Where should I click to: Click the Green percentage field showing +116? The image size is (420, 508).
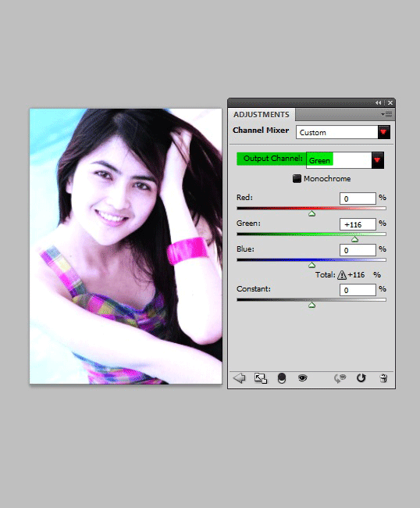(358, 224)
